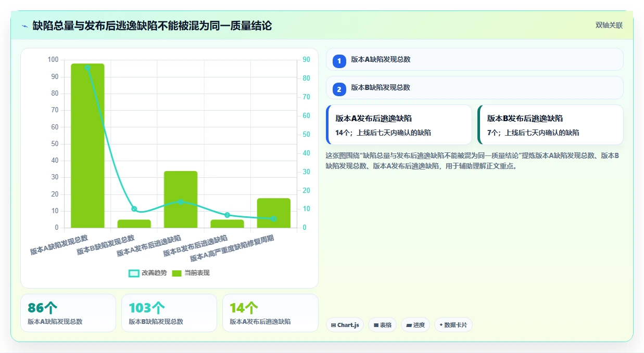Select the 版本A缺陷发现总数 list row
The image size is (644, 353).
coord(474,59)
